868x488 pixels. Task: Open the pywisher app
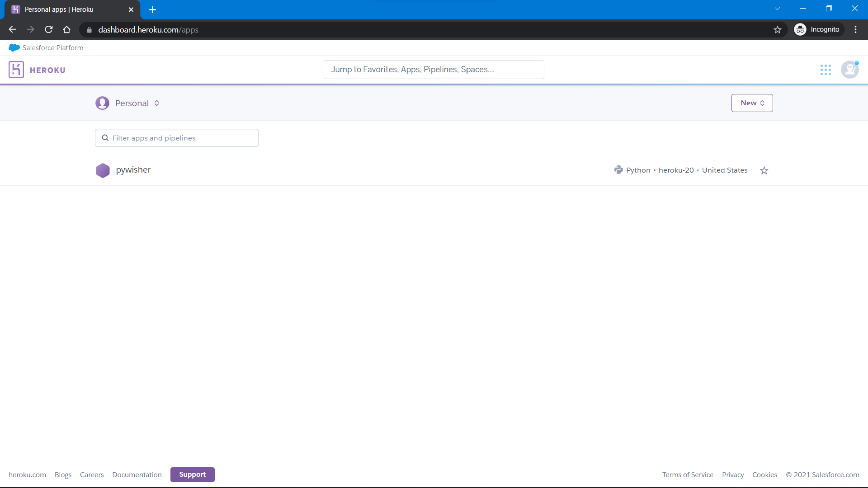coord(133,170)
